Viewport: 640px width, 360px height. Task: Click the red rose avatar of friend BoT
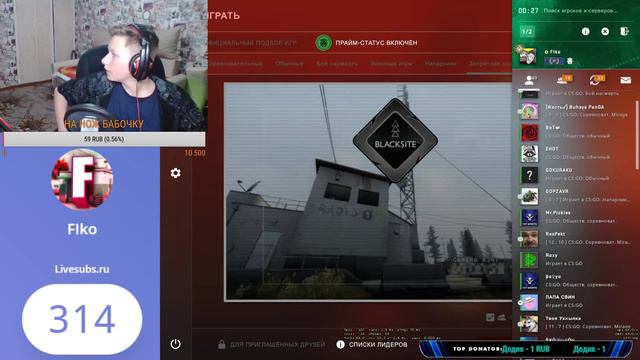pyautogui.click(x=529, y=132)
